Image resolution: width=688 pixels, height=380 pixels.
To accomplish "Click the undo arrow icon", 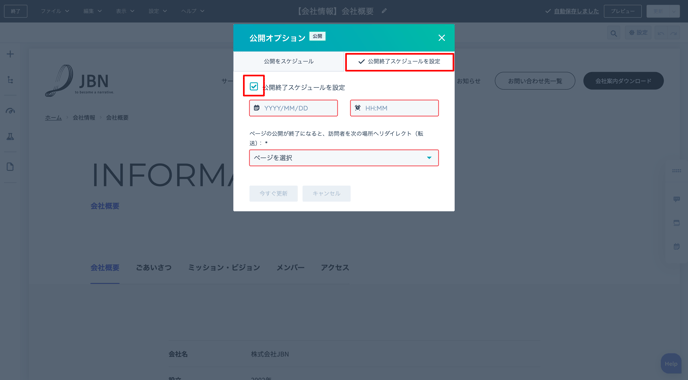I will (x=660, y=33).
